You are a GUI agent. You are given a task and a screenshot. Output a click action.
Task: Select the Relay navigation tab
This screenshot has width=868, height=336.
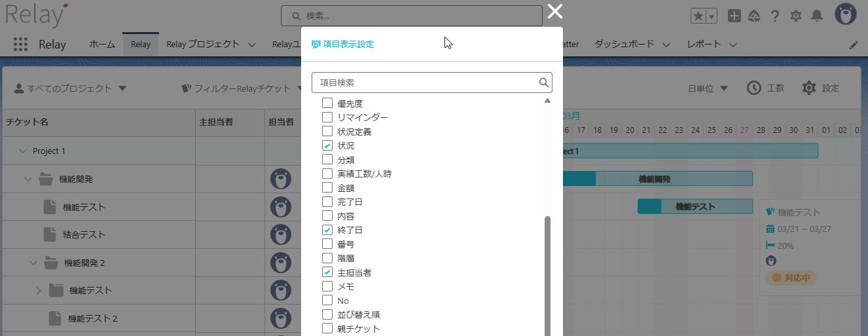[141, 45]
